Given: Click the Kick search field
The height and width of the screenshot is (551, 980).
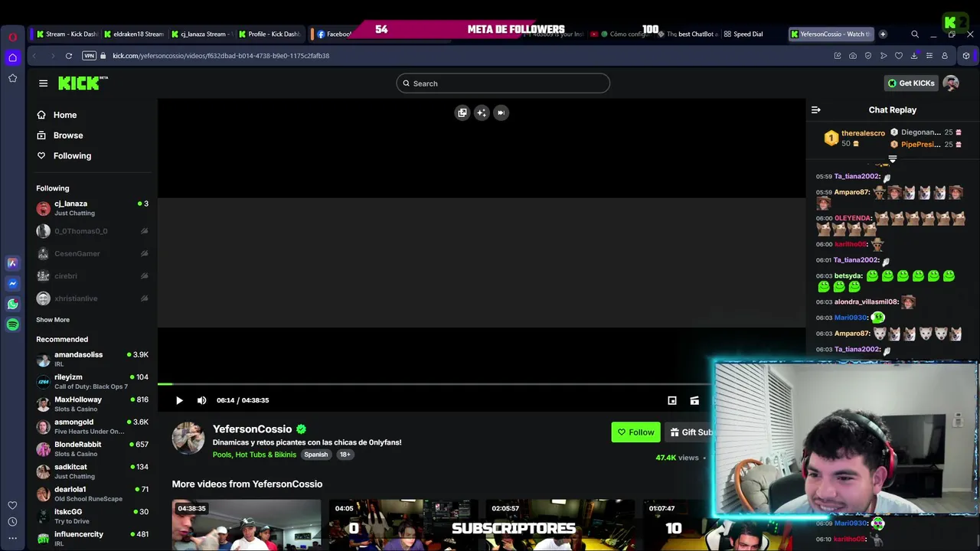Looking at the screenshot, I should [x=503, y=83].
